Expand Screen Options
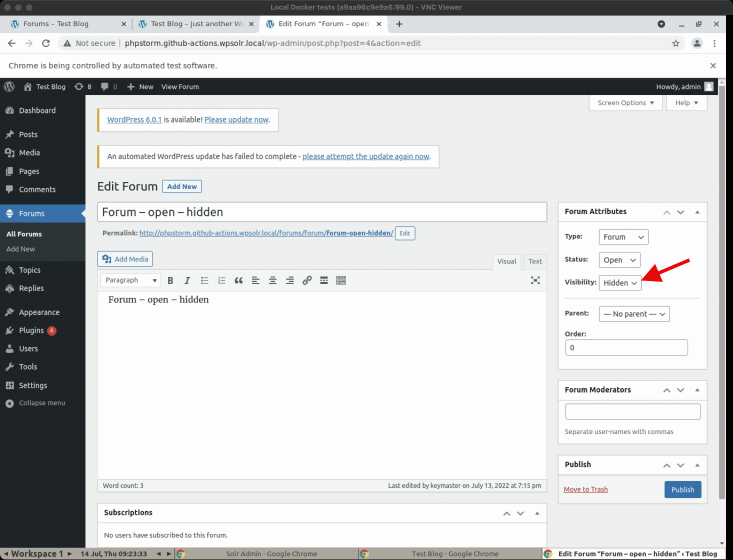 pyautogui.click(x=626, y=103)
